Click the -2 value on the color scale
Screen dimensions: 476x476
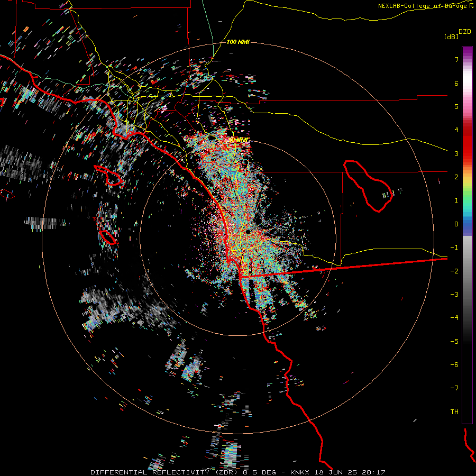tap(454, 271)
